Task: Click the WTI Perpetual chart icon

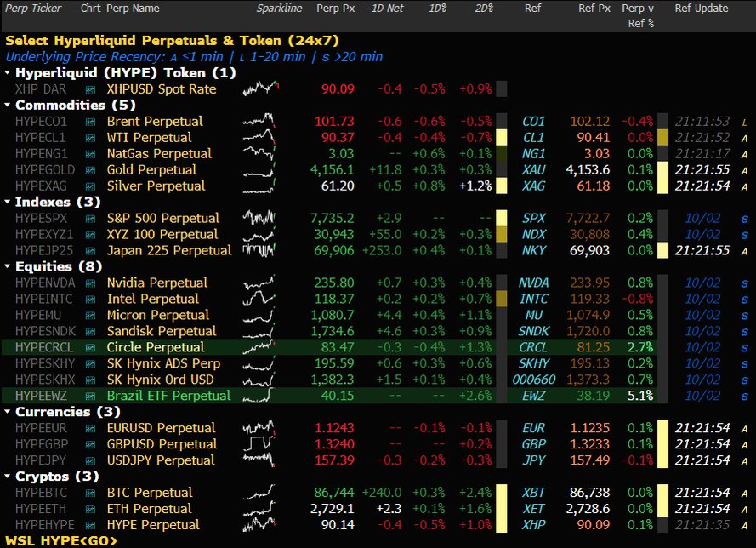Action: click(x=90, y=138)
